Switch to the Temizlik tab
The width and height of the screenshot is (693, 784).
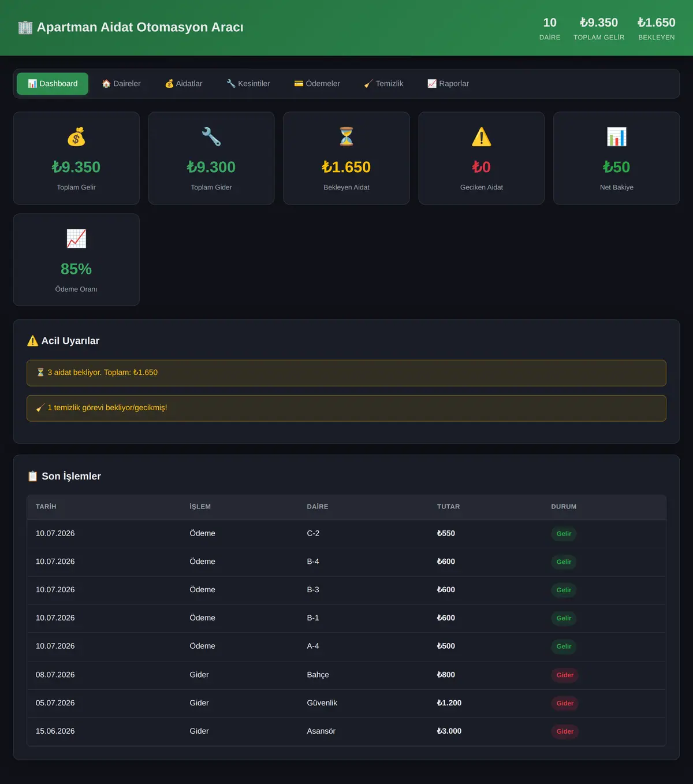click(x=384, y=84)
